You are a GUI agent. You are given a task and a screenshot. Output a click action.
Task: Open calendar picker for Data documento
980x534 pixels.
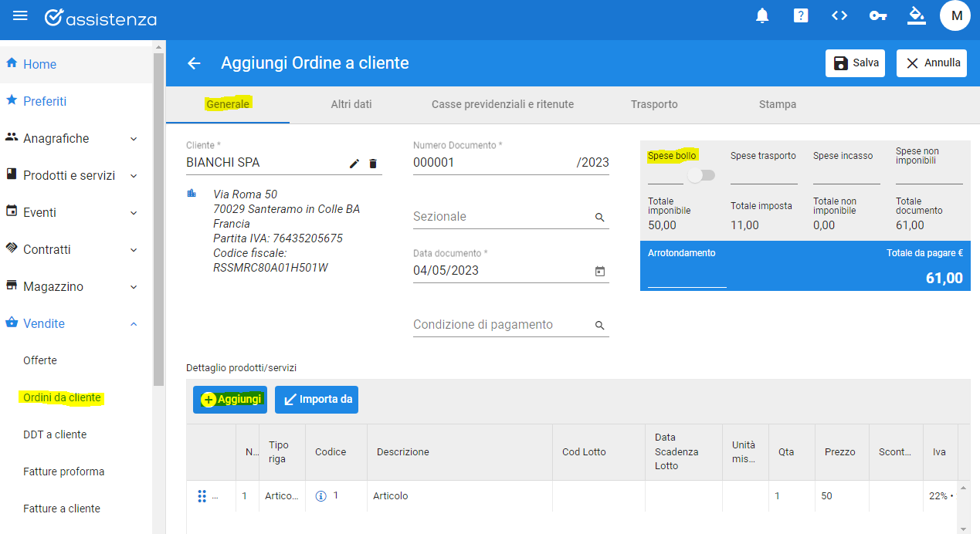point(600,271)
